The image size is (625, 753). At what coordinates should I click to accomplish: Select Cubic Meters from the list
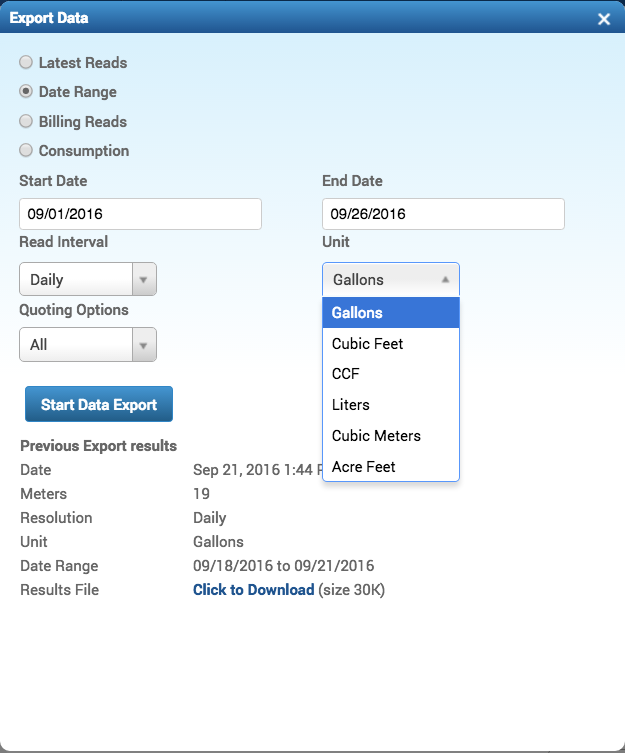[x=390, y=436]
